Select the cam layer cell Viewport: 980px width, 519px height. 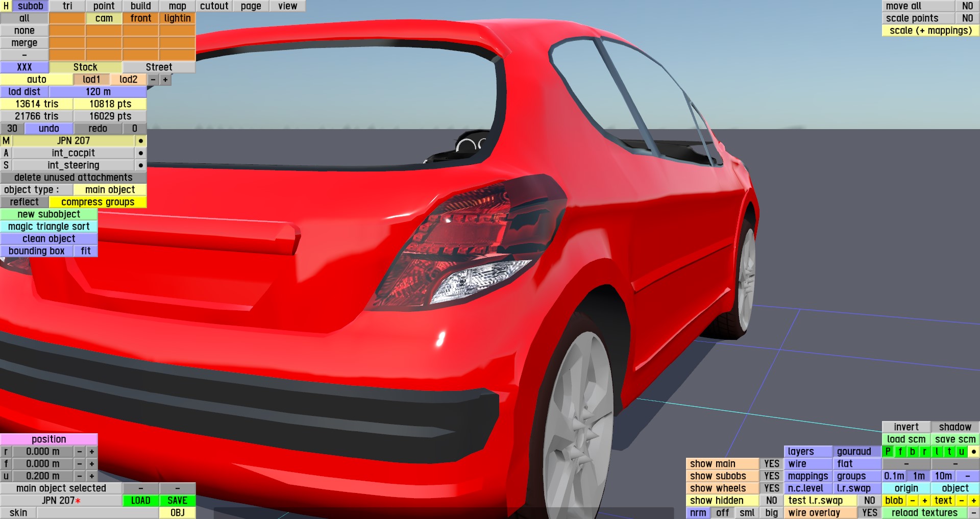click(104, 18)
